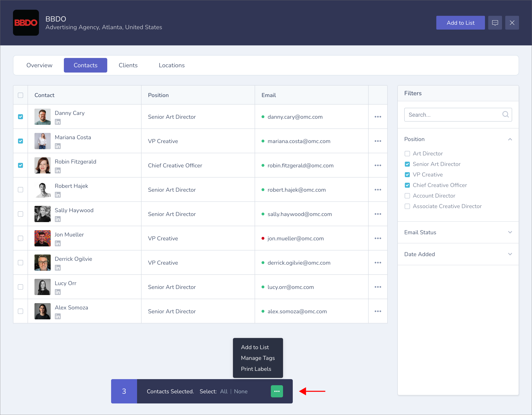Open more options for Robin Fitzgerald row
532x415 pixels.
tap(378, 166)
